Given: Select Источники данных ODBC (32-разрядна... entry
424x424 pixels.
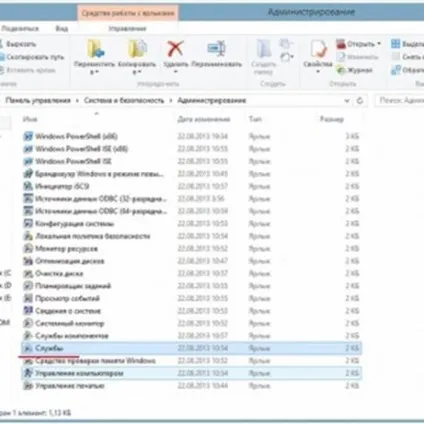Looking at the screenshot, I should tap(101, 199).
